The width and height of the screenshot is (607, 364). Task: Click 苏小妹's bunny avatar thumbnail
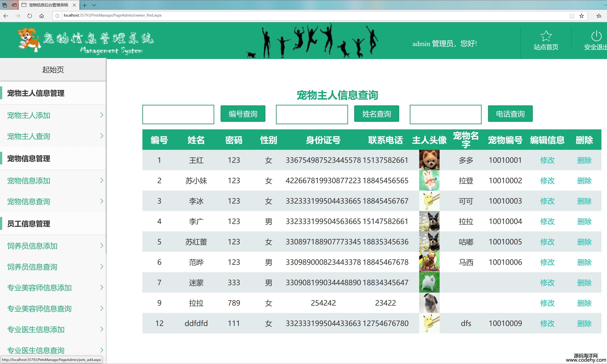(x=429, y=181)
